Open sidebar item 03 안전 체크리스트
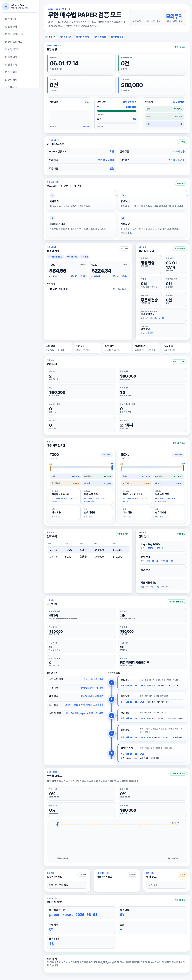 (19, 34)
